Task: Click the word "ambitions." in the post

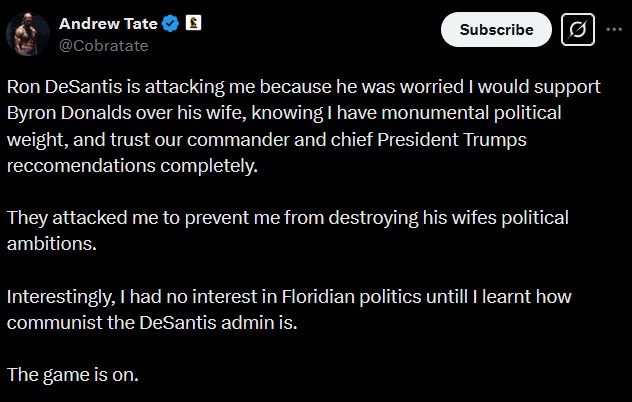Action: (52, 244)
